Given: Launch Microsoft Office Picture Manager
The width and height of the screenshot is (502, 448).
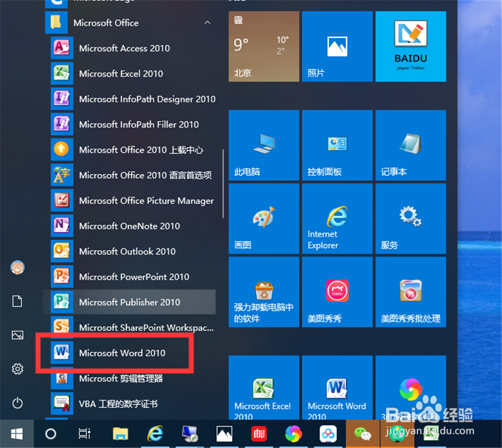Looking at the screenshot, I should tap(130, 201).
